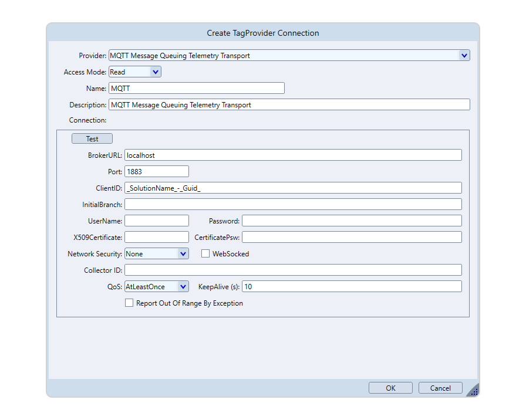Click the BrokerURL field
The height and width of the screenshot is (420, 526).
pyautogui.click(x=293, y=155)
